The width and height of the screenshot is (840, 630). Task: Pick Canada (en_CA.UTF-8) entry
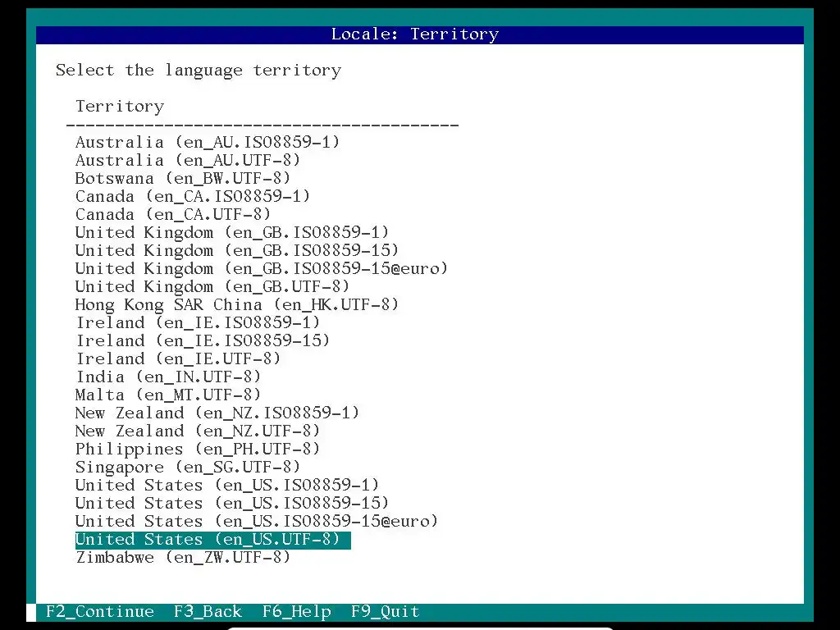173,214
